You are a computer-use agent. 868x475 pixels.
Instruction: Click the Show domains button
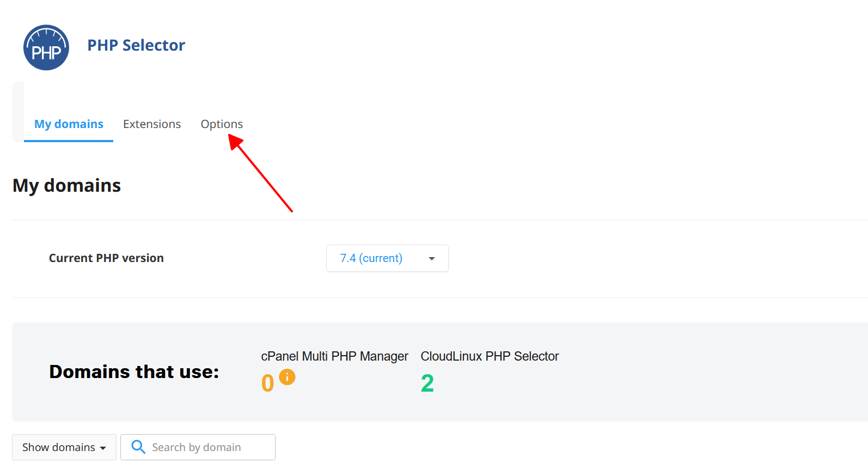pyautogui.click(x=64, y=447)
